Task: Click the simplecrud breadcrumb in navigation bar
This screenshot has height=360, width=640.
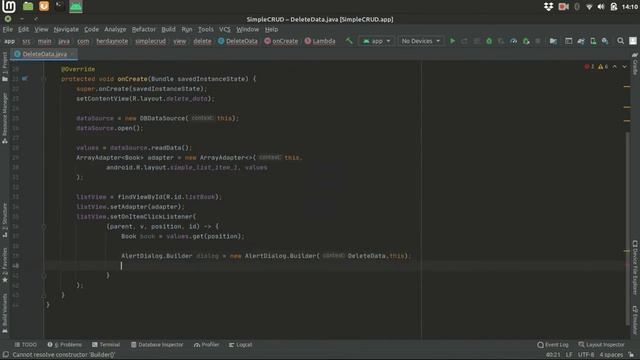Action: coord(151,41)
